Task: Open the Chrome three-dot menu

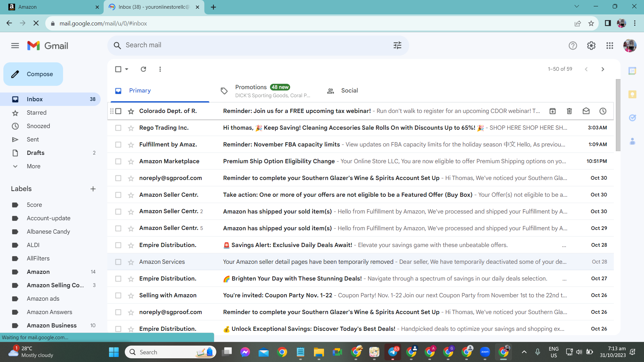Action: coord(635,23)
